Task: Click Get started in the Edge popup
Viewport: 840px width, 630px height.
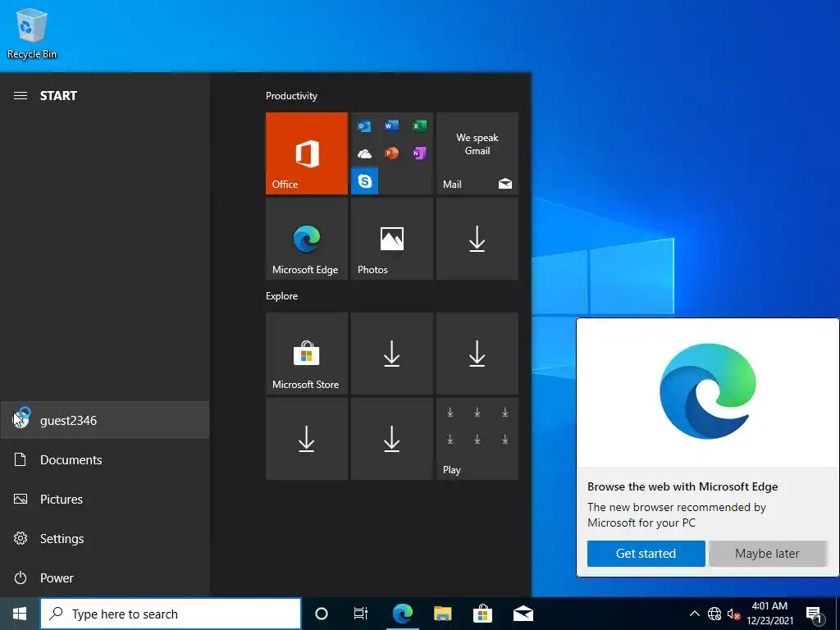Action: (x=646, y=554)
